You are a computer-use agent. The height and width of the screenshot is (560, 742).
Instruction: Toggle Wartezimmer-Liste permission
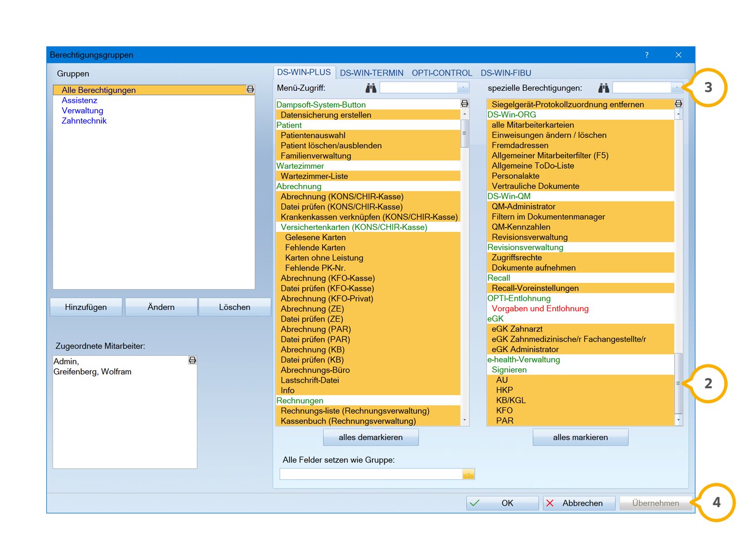pyautogui.click(x=368, y=176)
